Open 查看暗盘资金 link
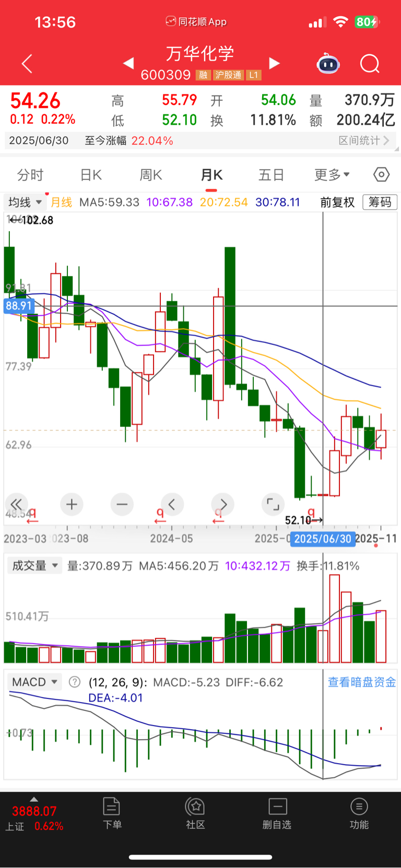Image resolution: width=401 pixels, height=868 pixels. click(x=361, y=682)
